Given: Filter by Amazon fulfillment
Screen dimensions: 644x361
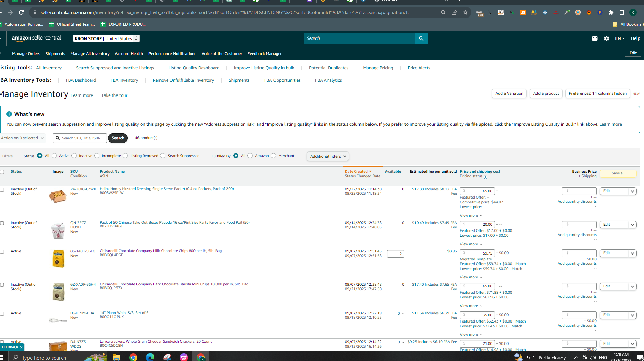Looking at the screenshot, I should coord(250,156).
